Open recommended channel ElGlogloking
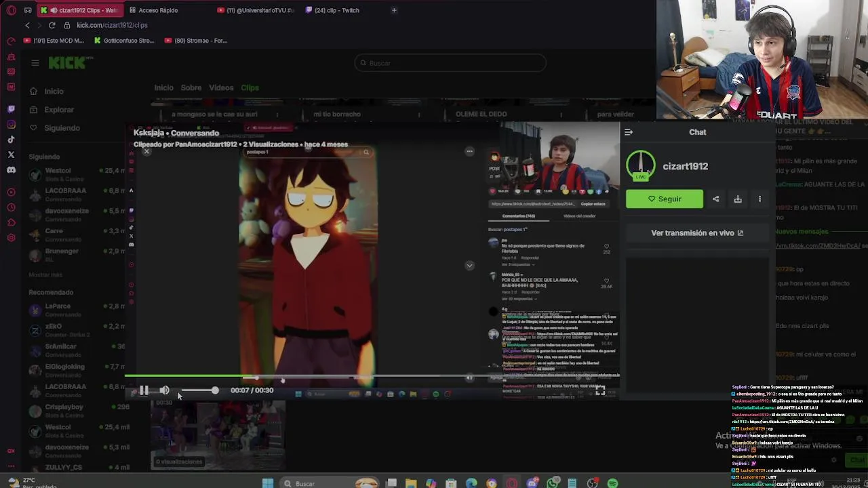868x488 pixels. tap(78, 370)
